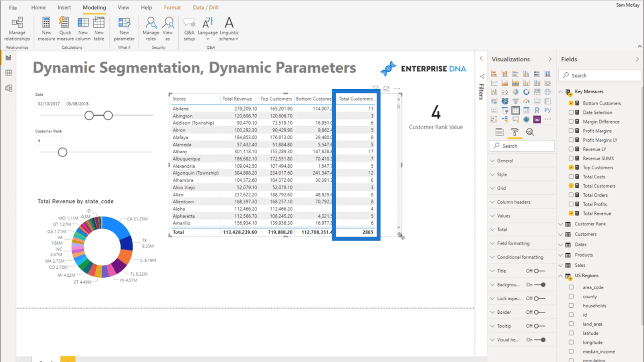This screenshot has width=644, height=362.
Task: Switch to the Insert tab
Action: pos(64,8)
